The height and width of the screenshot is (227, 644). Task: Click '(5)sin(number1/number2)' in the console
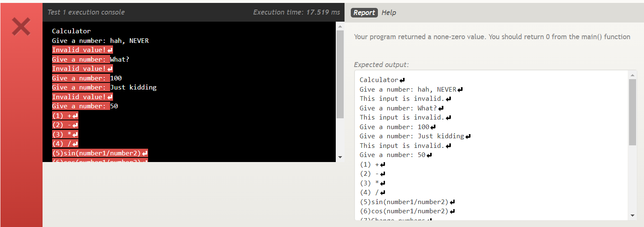click(100, 153)
